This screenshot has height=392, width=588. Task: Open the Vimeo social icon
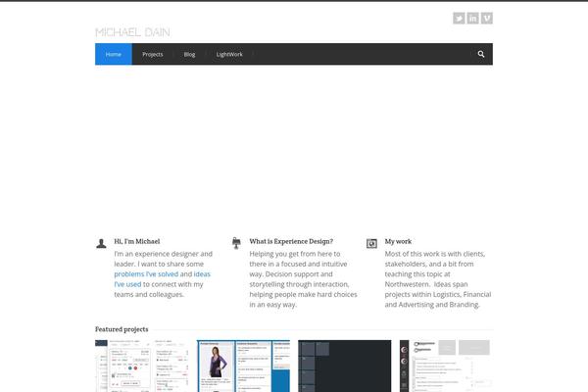[x=487, y=18]
